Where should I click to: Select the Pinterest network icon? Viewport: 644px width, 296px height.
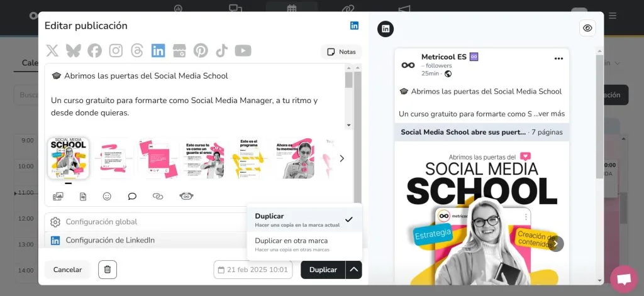pyautogui.click(x=201, y=50)
